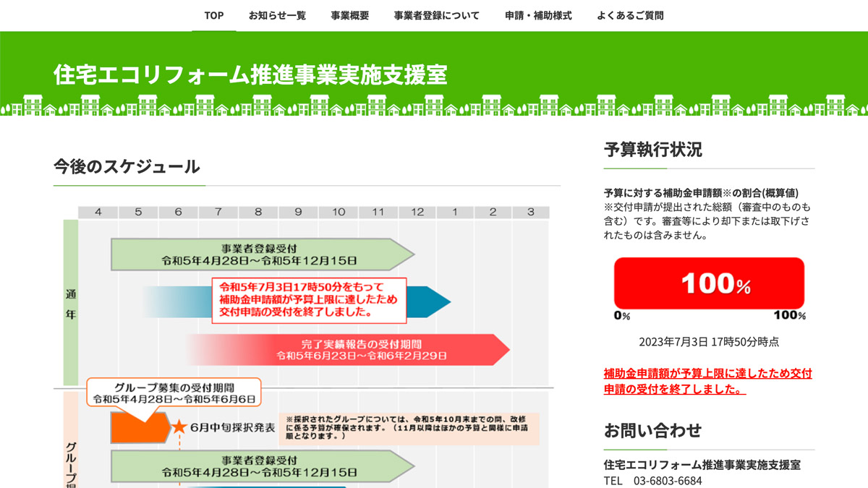The height and width of the screenshot is (488, 868).
Task: Click the お問い合わせ heading
Action: [653, 430]
